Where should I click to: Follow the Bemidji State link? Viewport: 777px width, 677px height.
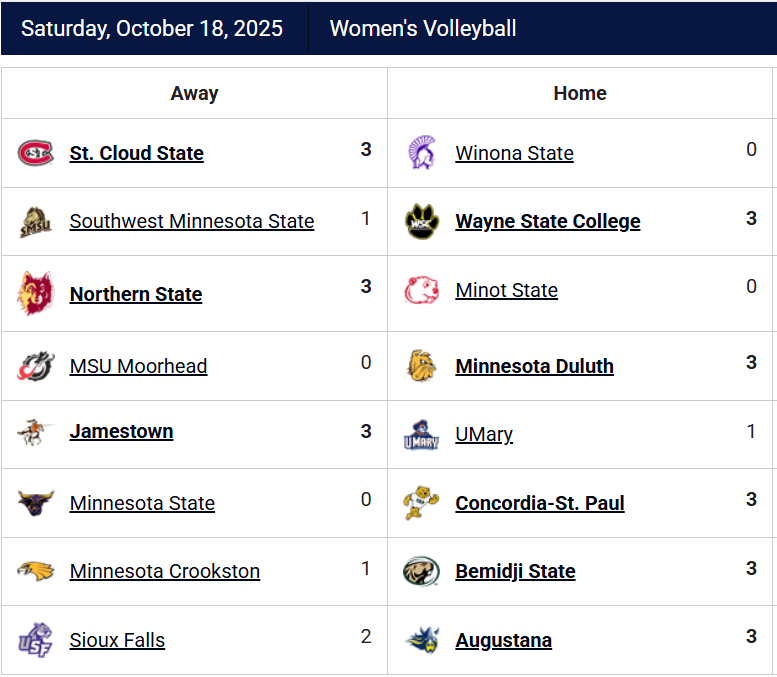tap(515, 571)
